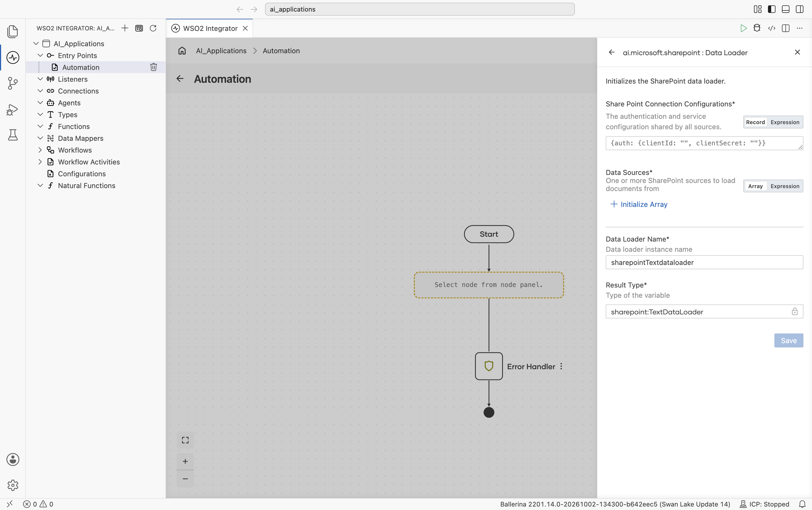Collapse the Natural Functions section
The width and height of the screenshot is (812, 510).
pyautogui.click(x=40, y=185)
